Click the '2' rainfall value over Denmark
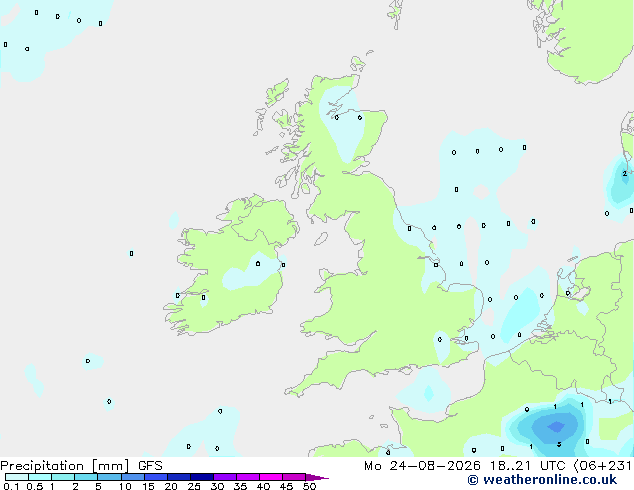 click(625, 173)
